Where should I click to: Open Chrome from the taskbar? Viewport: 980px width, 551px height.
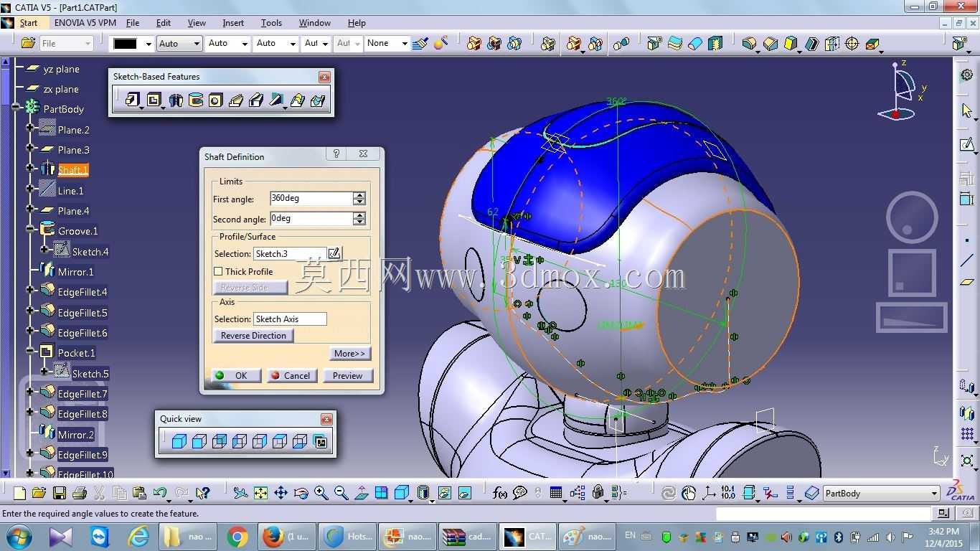[237, 536]
